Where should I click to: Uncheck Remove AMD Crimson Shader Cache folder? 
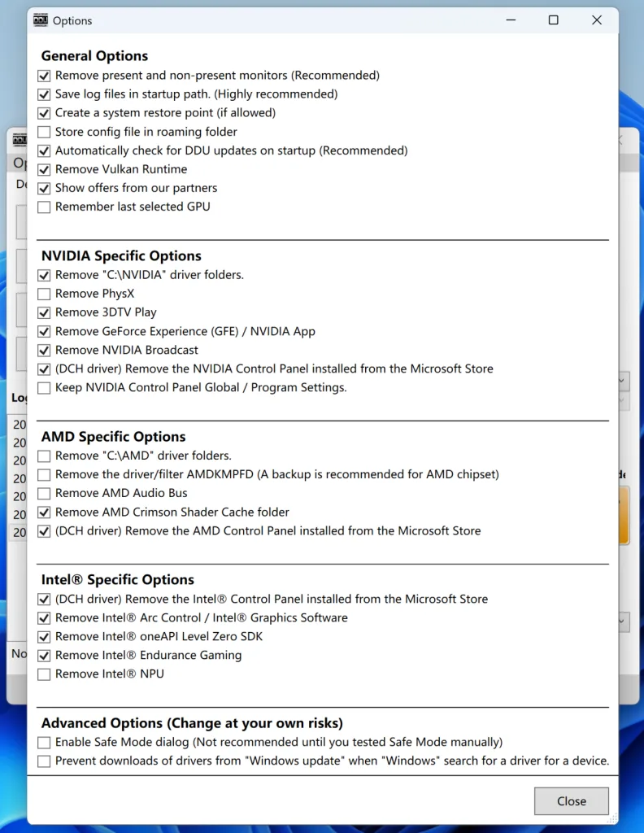44,512
